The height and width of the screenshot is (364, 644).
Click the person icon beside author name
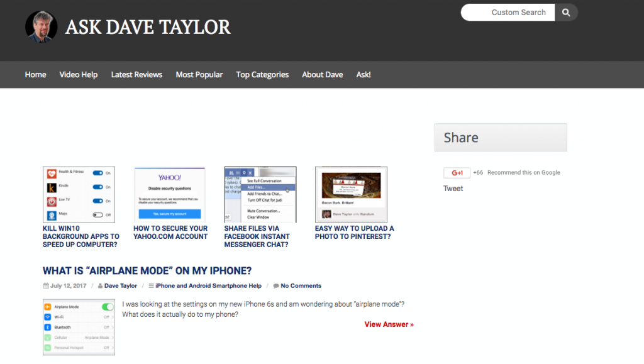100,286
